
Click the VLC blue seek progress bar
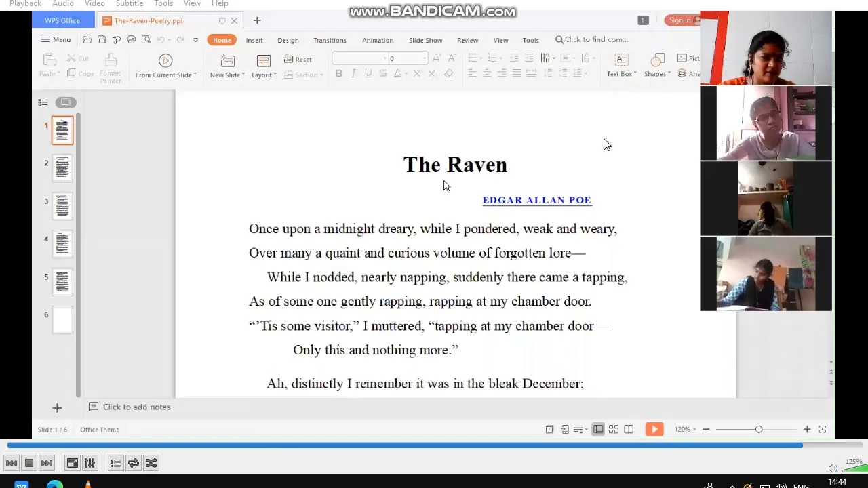(x=404, y=445)
